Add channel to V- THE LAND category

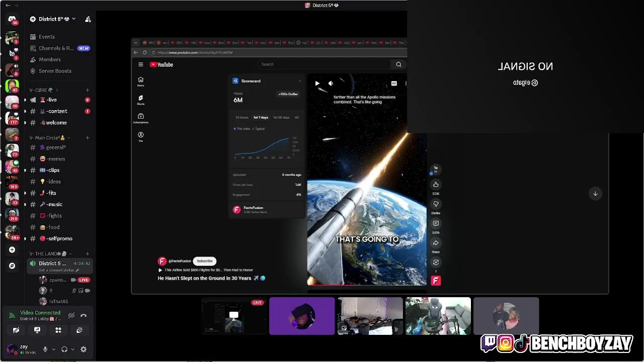(88, 254)
